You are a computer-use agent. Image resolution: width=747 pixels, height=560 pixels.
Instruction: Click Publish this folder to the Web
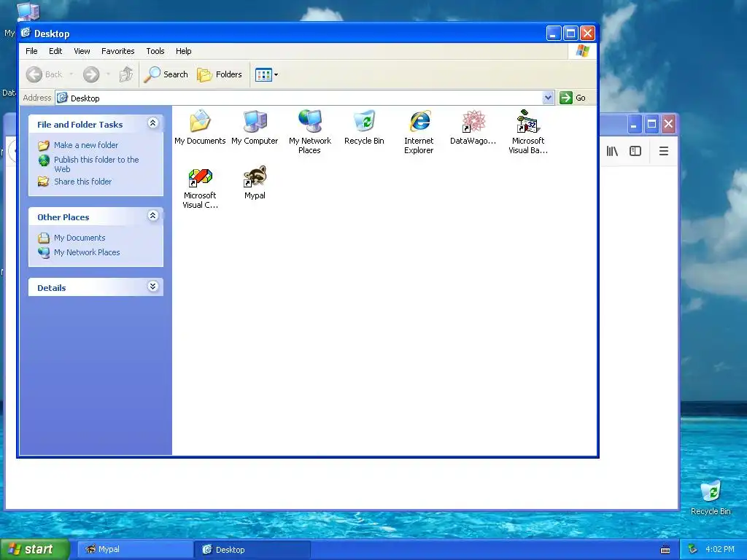pyautogui.click(x=96, y=164)
